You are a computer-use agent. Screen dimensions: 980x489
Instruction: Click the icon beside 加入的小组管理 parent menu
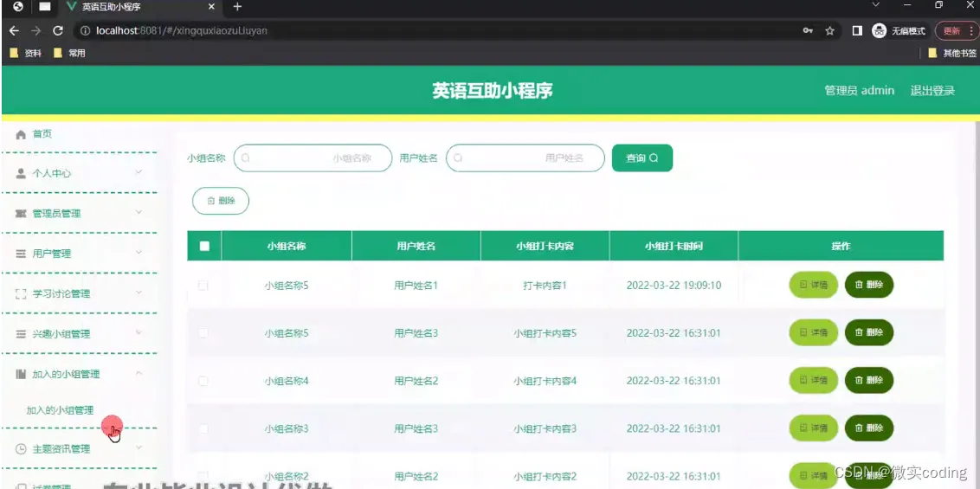tap(21, 374)
